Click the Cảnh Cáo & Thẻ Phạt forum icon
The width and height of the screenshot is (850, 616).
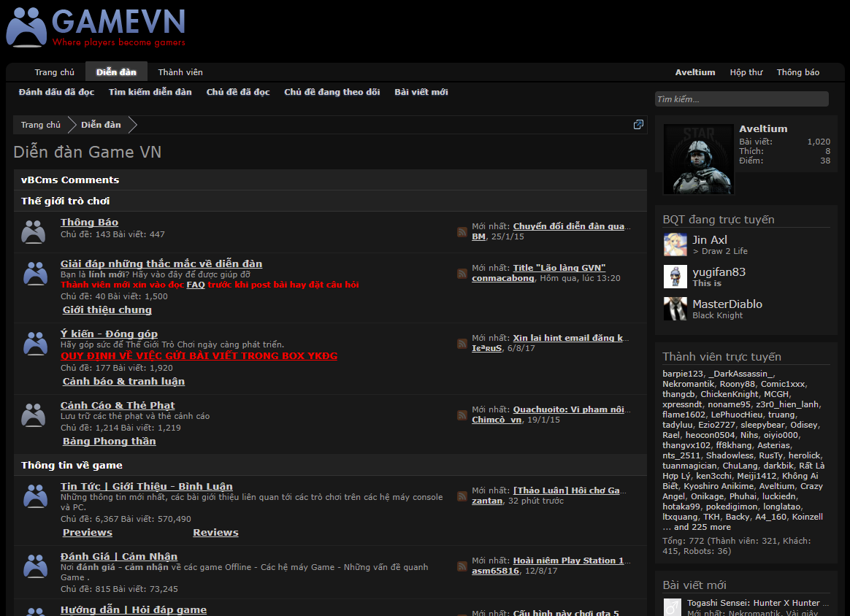pos(33,415)
